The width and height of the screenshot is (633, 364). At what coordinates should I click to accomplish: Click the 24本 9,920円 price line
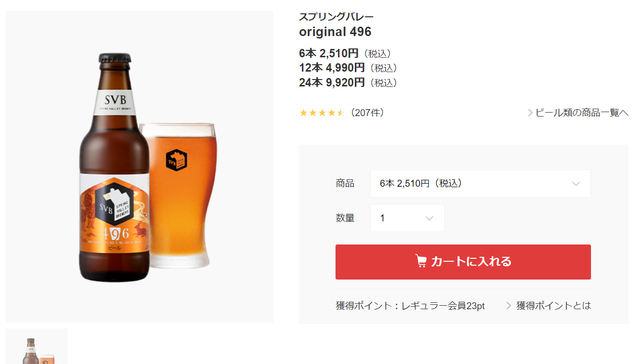[348, 82]
